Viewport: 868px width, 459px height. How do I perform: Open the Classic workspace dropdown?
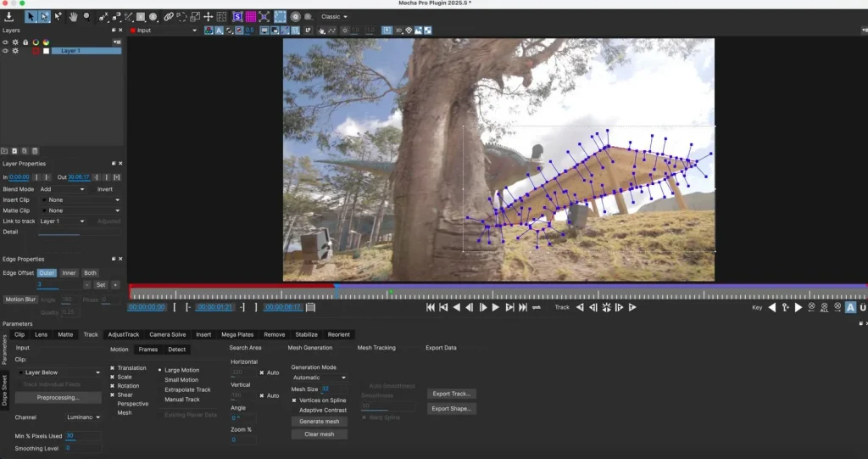click(334, 17)
